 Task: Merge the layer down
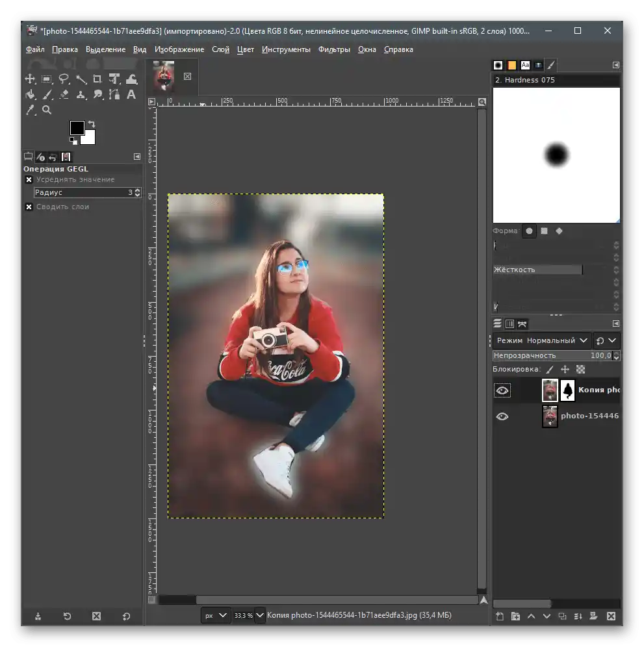[x=578, y=616]
